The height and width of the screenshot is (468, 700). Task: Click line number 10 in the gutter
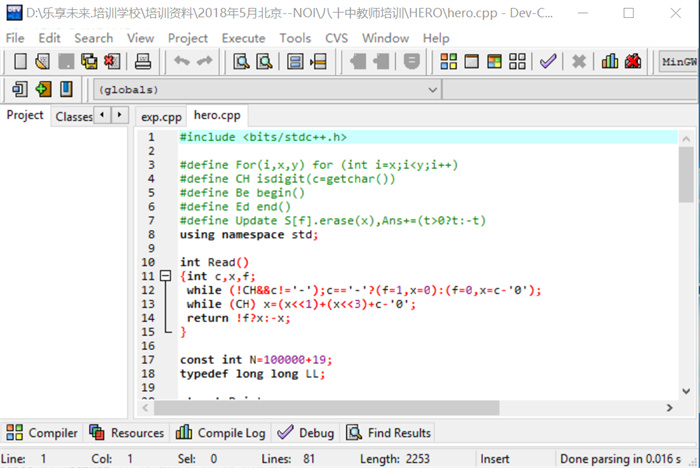coord(148,262)
